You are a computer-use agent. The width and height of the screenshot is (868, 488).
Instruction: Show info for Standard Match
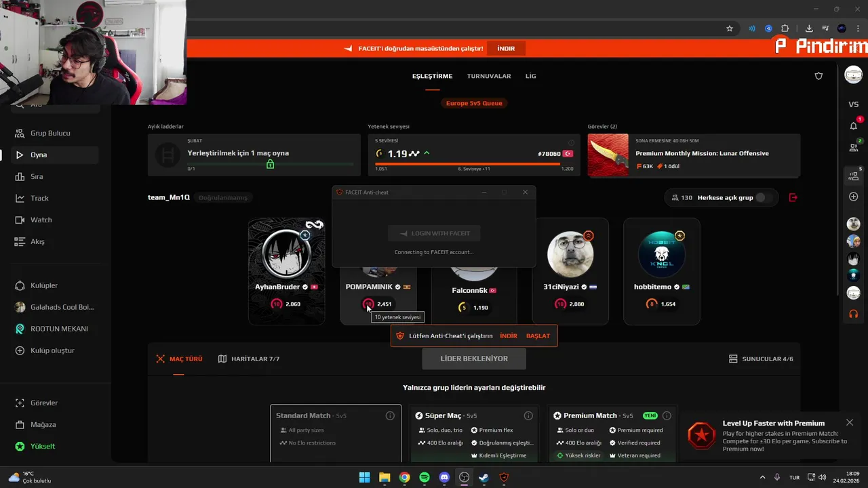pyautogui.click(x=390, y=415)
